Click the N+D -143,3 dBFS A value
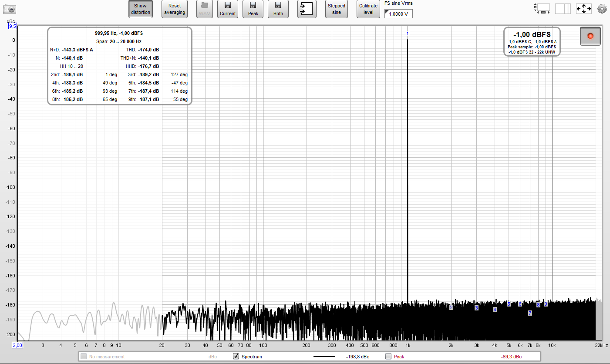Screen dimensions: 610x364 point(78,50)
